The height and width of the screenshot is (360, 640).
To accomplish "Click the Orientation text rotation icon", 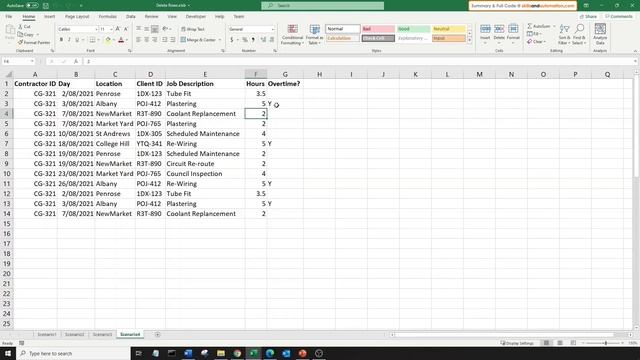I will [165, 29].
